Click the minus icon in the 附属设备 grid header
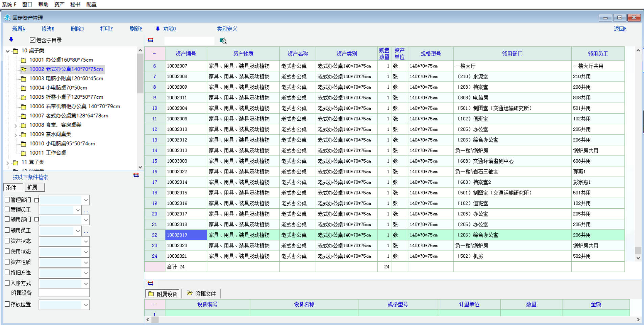644x325 pixels. (154, 304)
